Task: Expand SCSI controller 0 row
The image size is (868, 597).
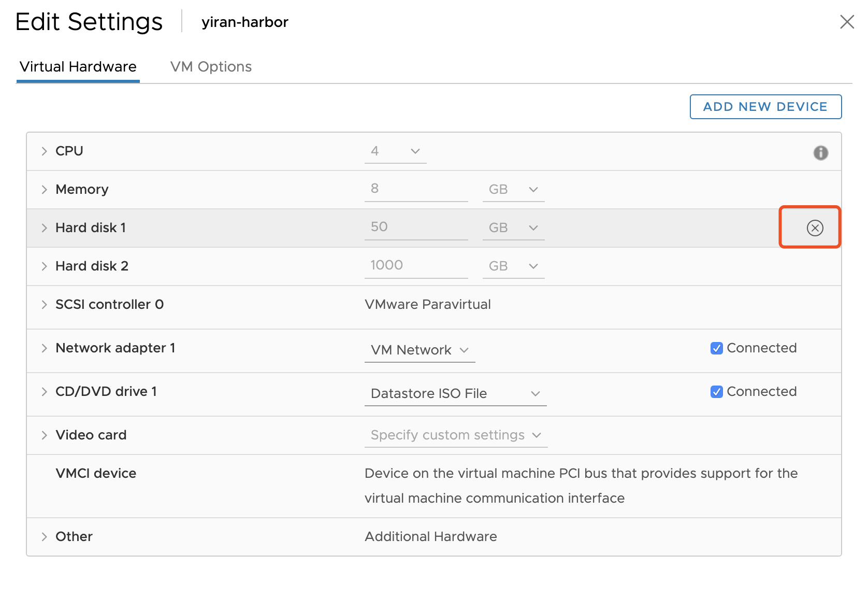Action: coord(45,305)
